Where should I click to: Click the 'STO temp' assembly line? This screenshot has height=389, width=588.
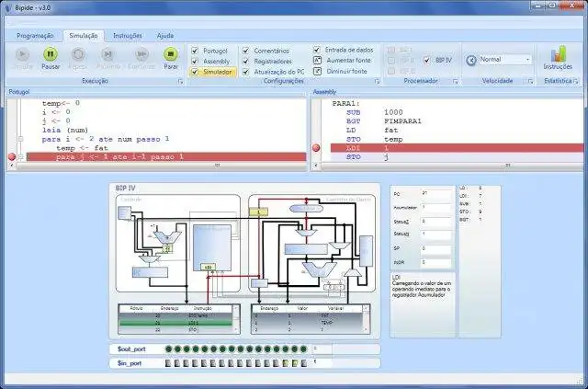pos(375,139)
